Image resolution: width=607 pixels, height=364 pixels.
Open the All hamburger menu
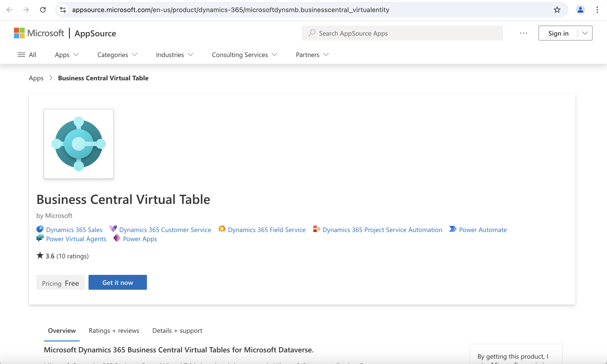tap(27, 55)
